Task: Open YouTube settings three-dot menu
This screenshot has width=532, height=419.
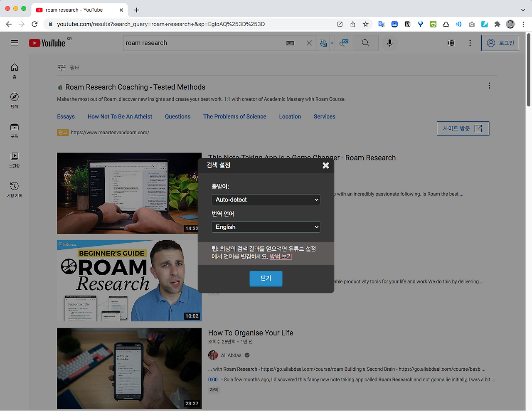Action: 470,43
